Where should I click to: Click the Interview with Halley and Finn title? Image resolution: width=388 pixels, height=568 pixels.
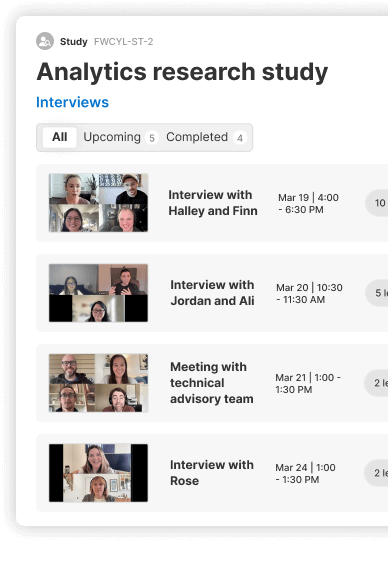click(213, 203)
